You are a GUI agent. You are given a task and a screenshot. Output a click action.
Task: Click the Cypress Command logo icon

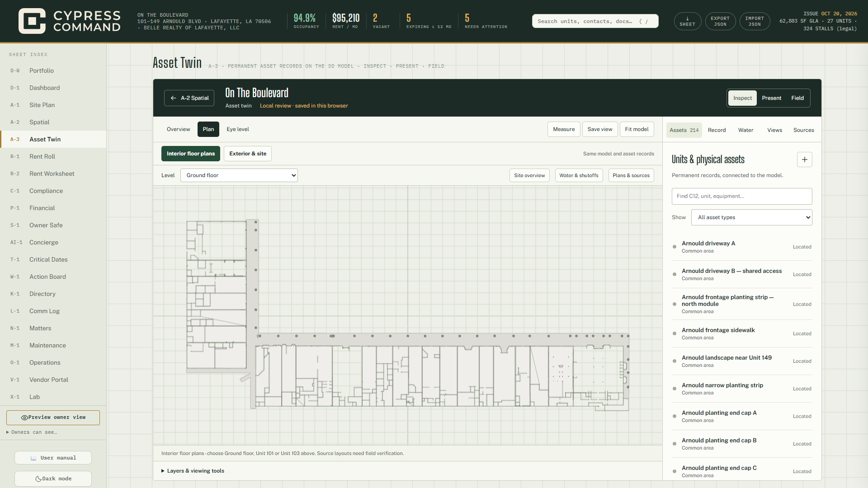(32, 21)
